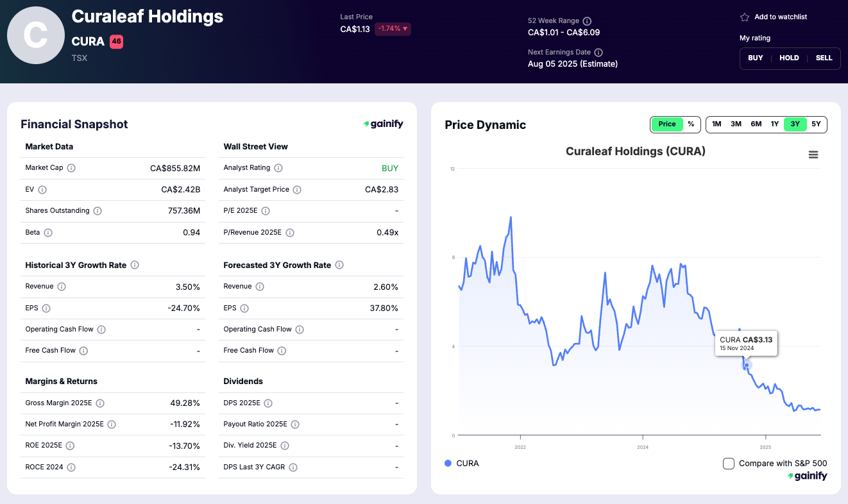The height and width of the screenshot is (504, 848).
Task: Click info icon beside Analyst Rating
Action: click(x=278, y=168)
